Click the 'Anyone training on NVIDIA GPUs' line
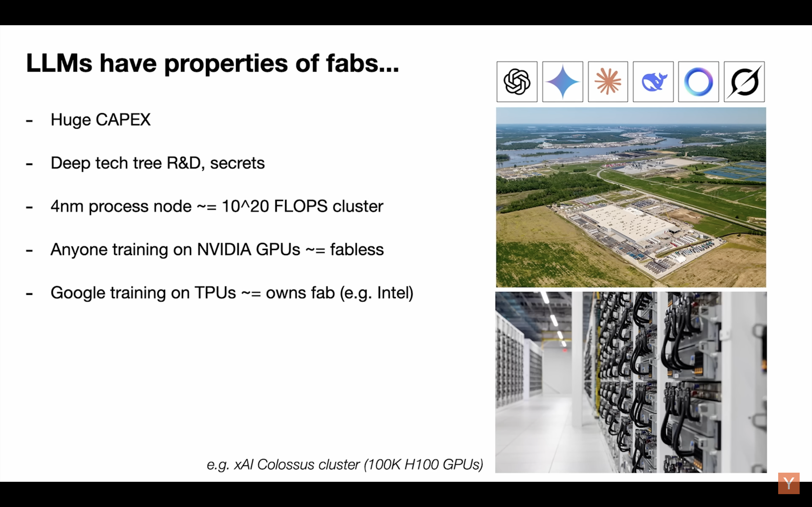 (x=217, y=249)
